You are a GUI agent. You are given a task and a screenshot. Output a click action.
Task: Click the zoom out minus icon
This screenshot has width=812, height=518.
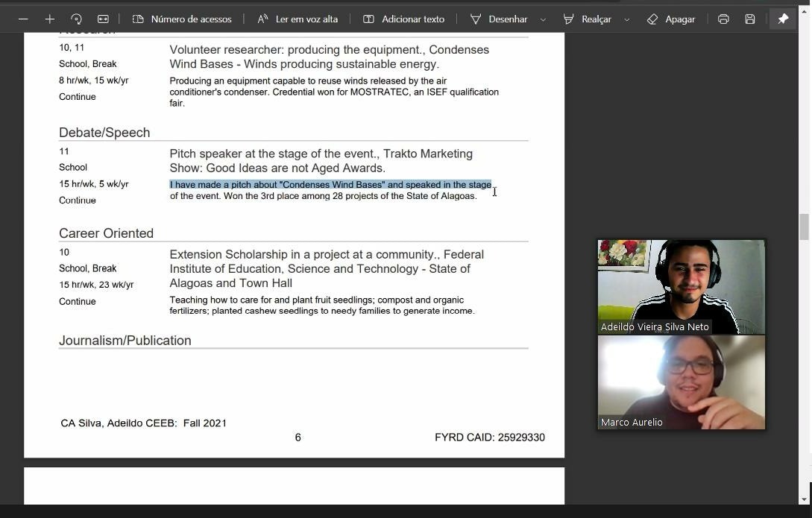(x=23, y=19)
